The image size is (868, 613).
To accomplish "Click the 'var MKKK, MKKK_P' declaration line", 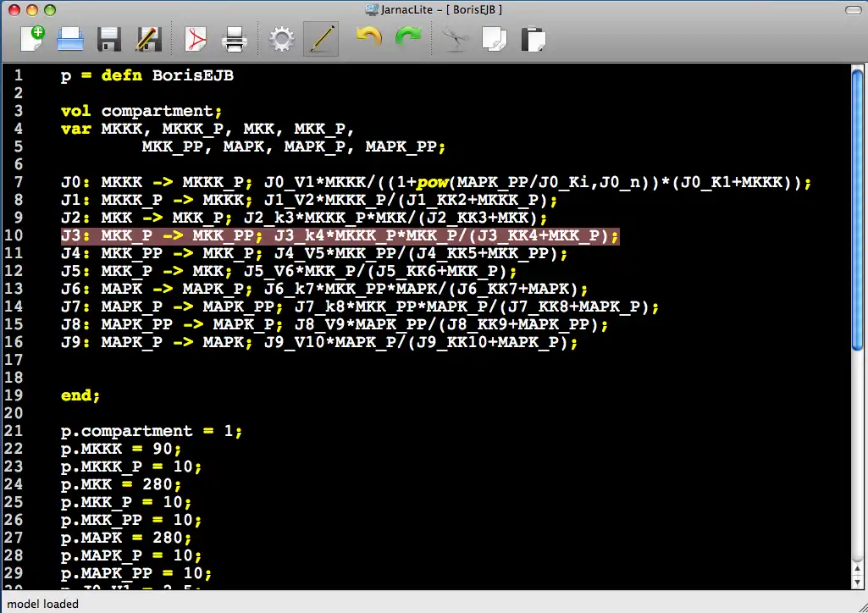I will coord(207,129).
